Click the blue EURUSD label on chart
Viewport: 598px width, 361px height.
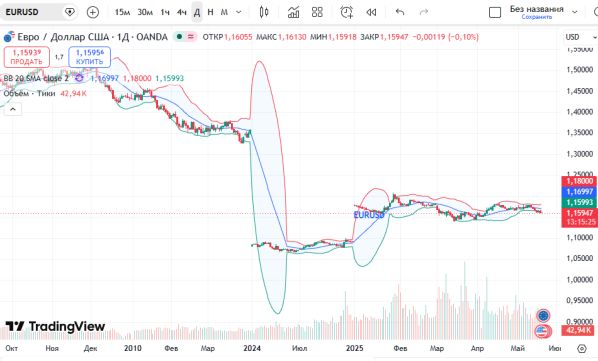(369, 215)
